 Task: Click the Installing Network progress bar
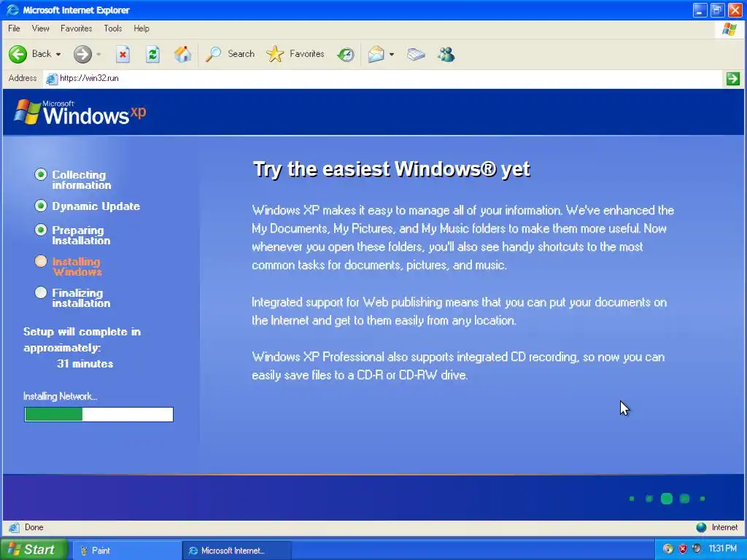click(x=99, y=414)
